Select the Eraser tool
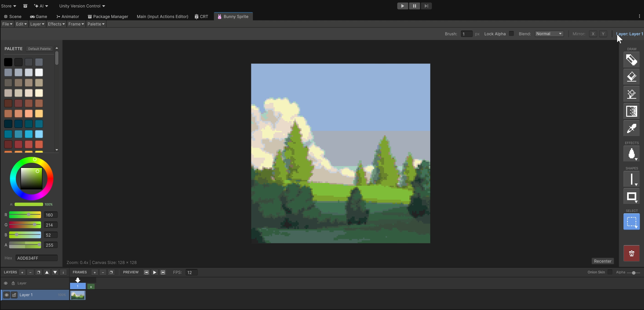The image size is (644, 310). pyautogui.click(x=631, y=77)
